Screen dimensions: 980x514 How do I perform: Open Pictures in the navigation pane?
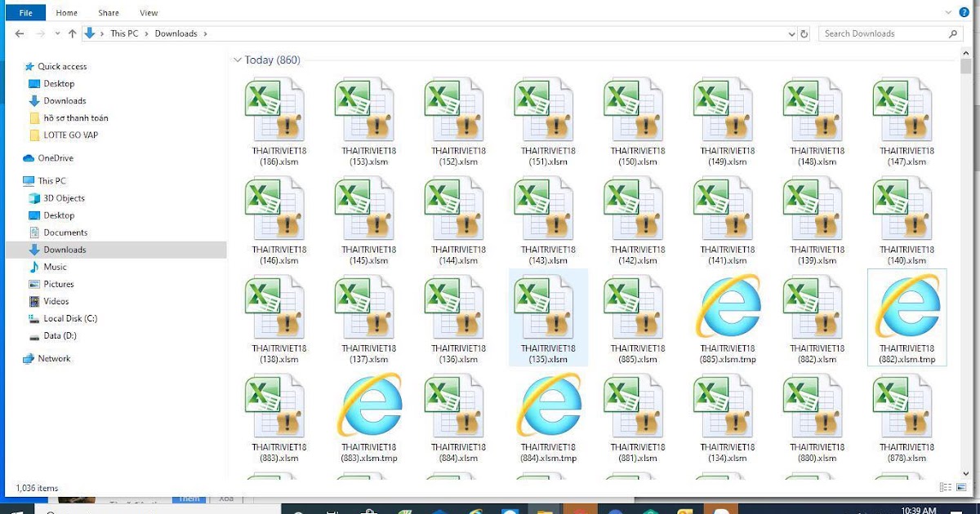point(51,284)
